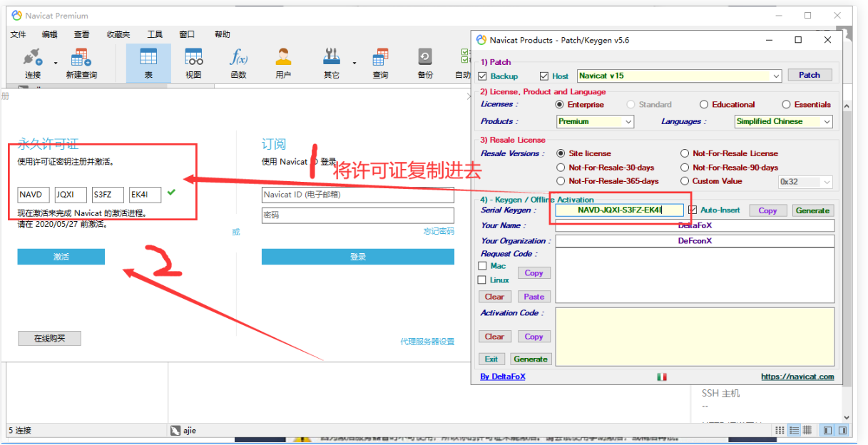Click the 在线购买 (Buy Online) button

click(x=49, y=338)
